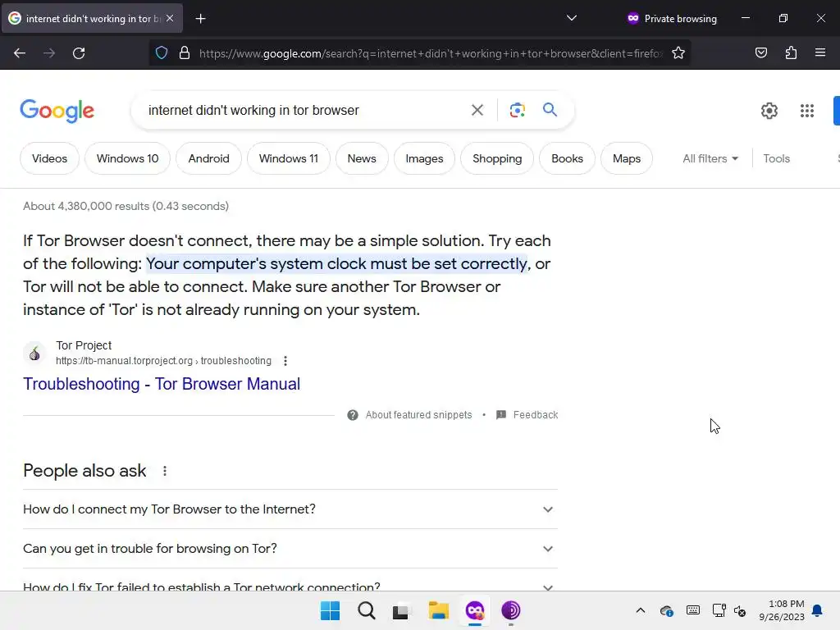Click the Tor Project onion favicon
The image size is (840, 630).
pos(34,353)
